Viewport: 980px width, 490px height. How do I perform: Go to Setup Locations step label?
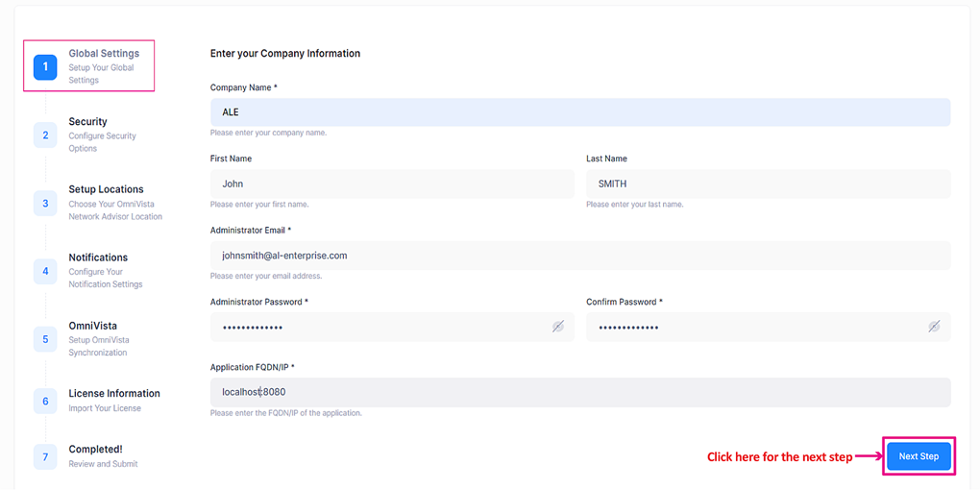pyautogui.click(x=106, y=189)
